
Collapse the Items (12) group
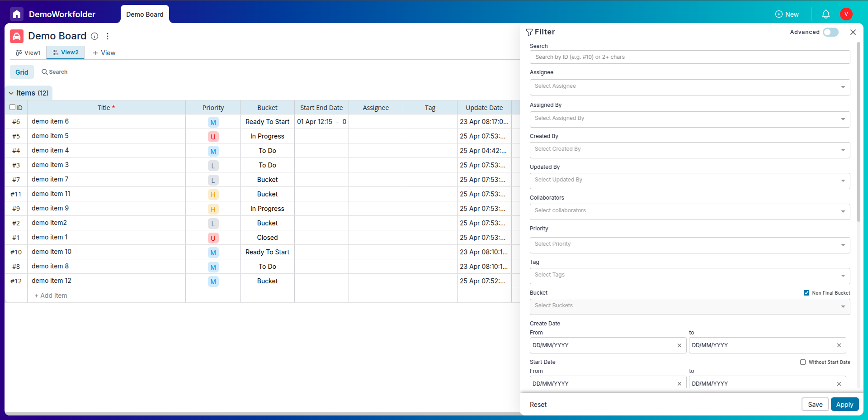tap(11, 93)
